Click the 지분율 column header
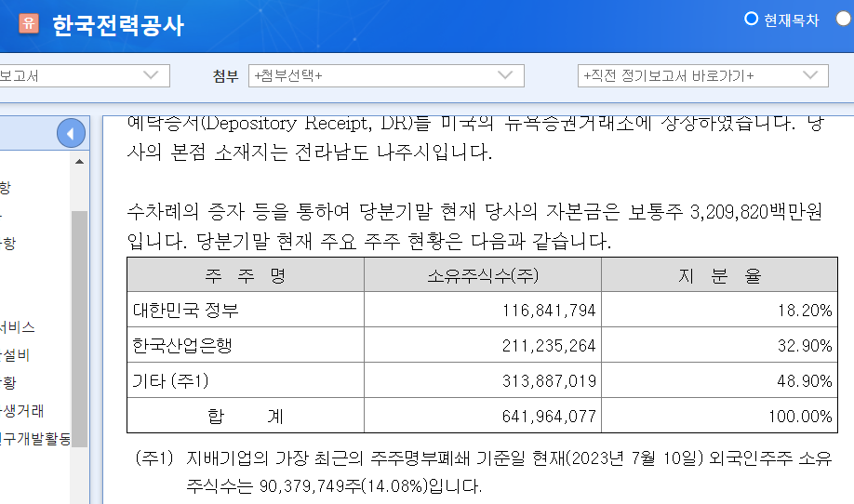This screenshot has width=854, height=504. [719, 275]
